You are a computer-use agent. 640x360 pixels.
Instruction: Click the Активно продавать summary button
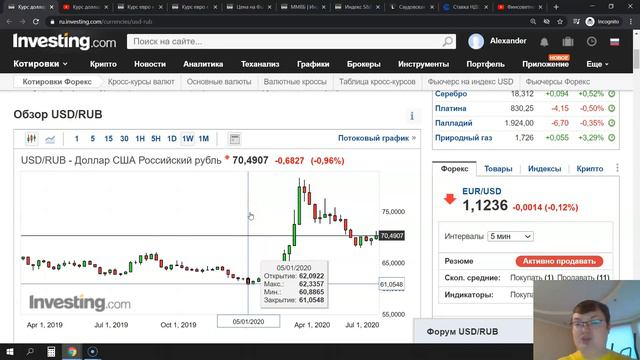559,261
